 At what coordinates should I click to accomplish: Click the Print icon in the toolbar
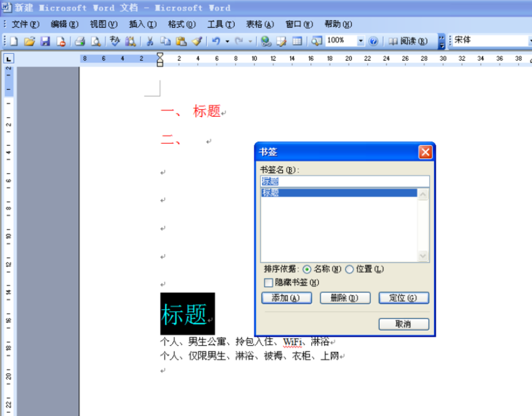[x=80, y=41]
